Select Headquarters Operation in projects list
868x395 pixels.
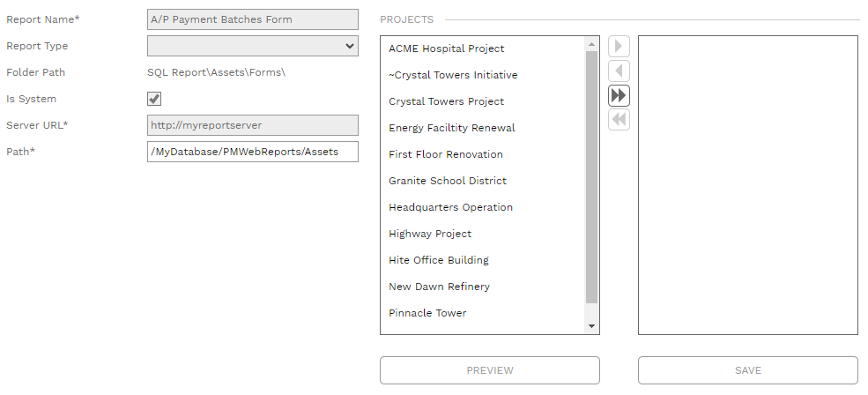[450, 207]
